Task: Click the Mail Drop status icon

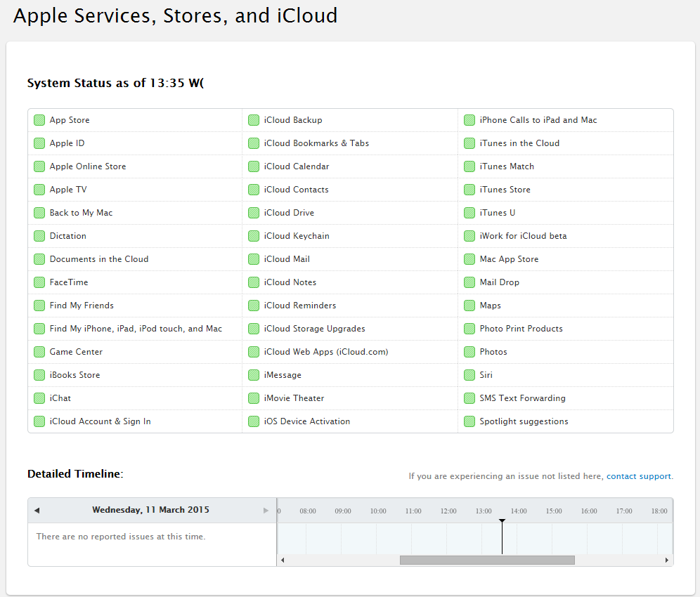Action: pos(469,282)
